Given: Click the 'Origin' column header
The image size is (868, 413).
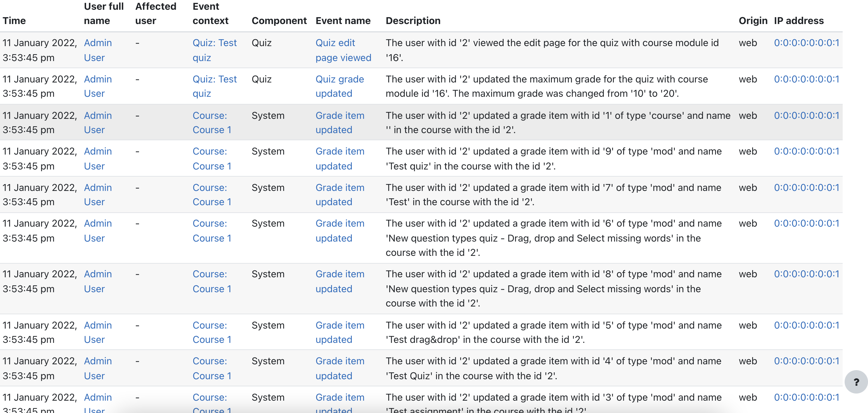Looking at the screenshot, I should pos(753,20).
